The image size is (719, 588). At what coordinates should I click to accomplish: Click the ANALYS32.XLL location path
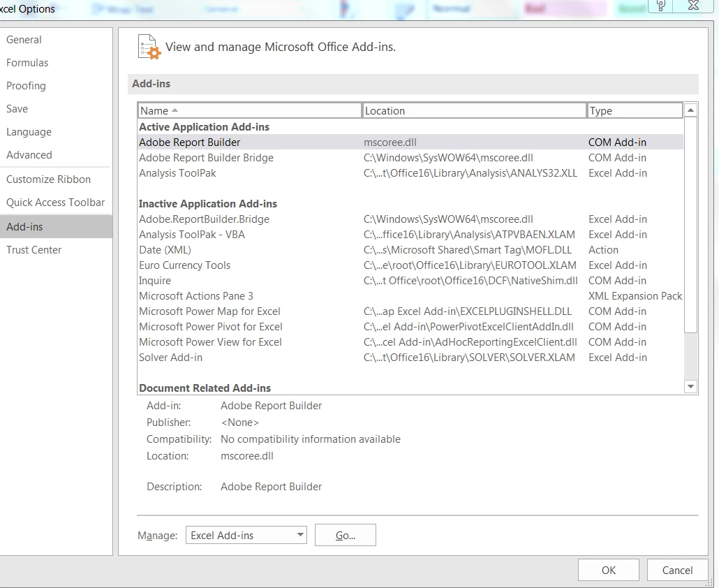[470, 173]
